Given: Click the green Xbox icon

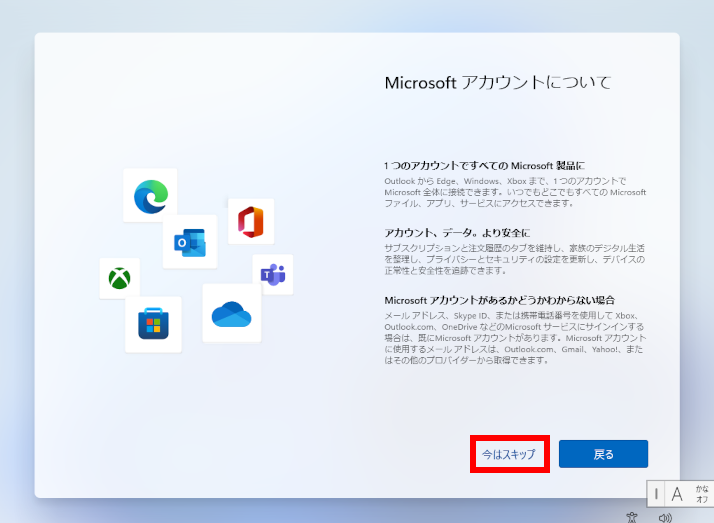Looking at the screenshot, I should [119, 278].
